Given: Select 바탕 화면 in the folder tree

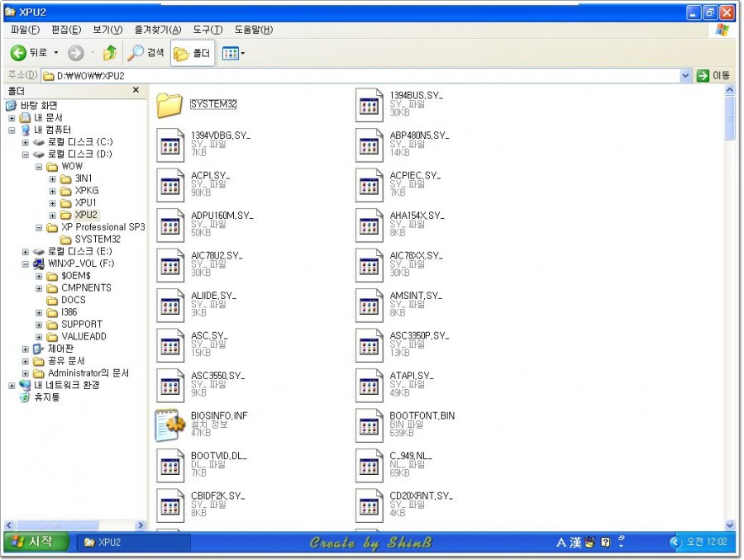Looking at the screenshot, I should (x=39, y=105).
